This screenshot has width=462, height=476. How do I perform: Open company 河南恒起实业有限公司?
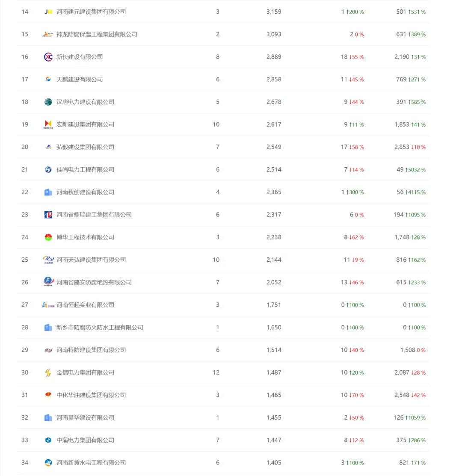tap(85, 305)
